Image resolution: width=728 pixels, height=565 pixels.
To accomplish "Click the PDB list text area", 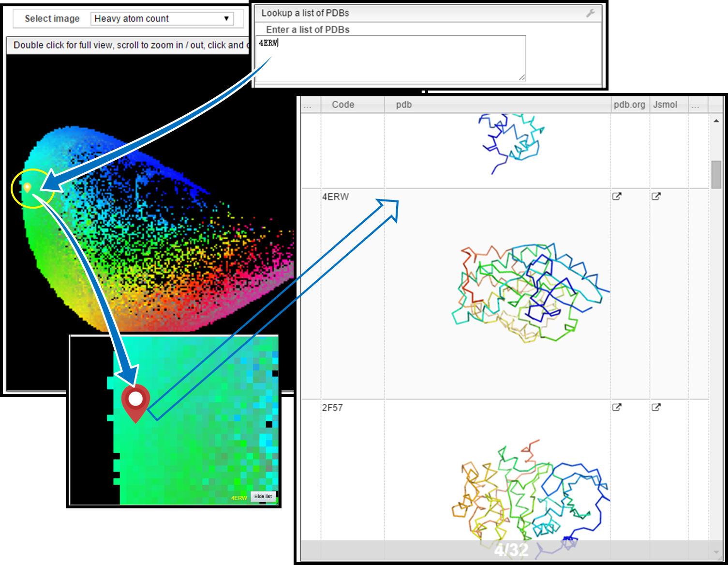I will (x=390, y=58).
